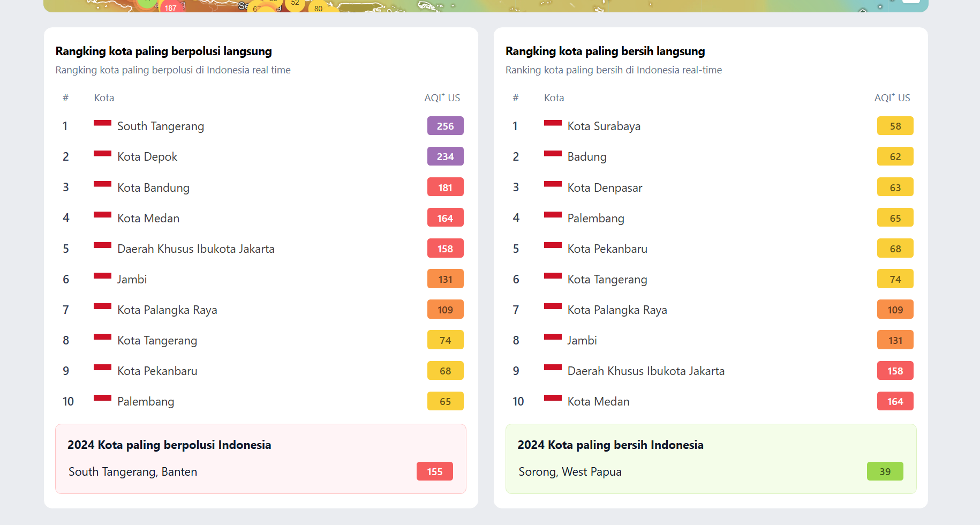Click the 187 map marker
Image resolution: width=980 pixels, height=525 pixels.
tap(171, 7)
